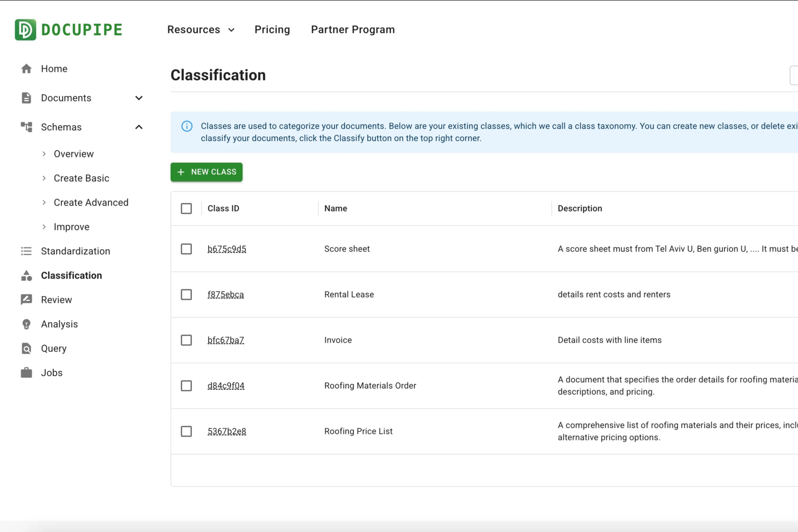The height and width of the screenshot is (532, 798).
Task: Click the Review panel icon
Action: pos(26,300)
